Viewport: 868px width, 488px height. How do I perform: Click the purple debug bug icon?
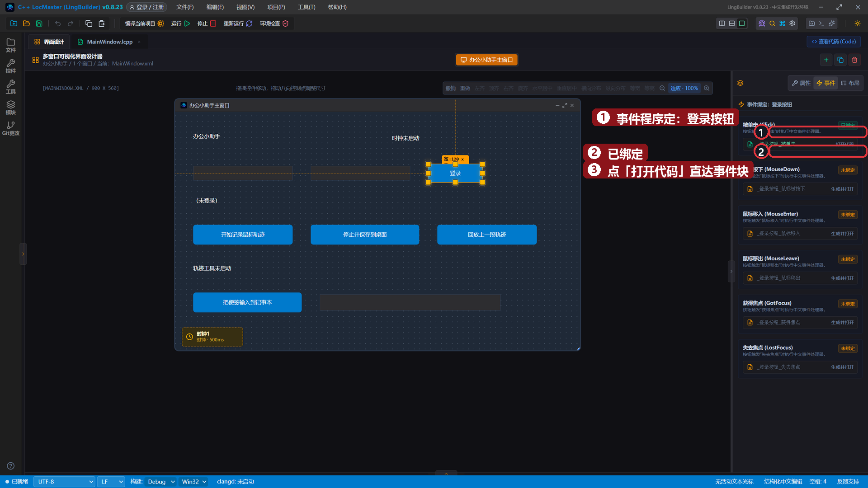coord(762,23)
